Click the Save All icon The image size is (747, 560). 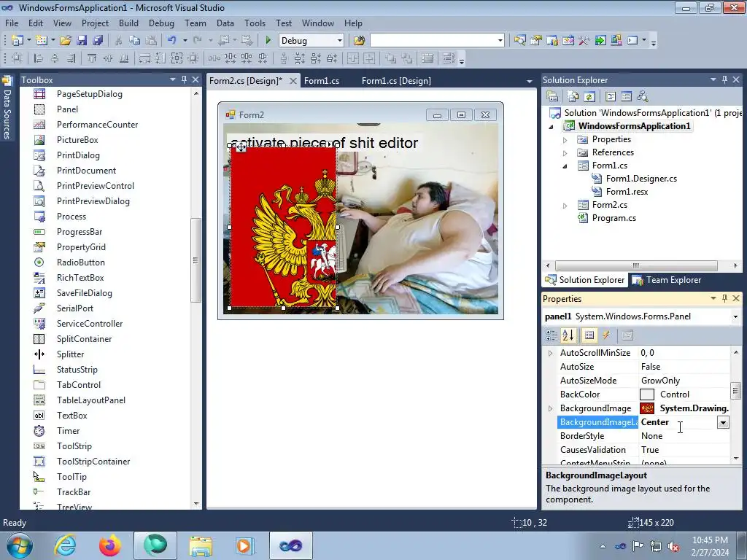(98, 41)
